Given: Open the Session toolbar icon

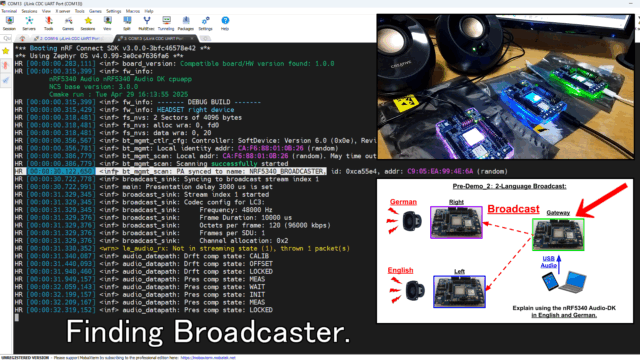Looking at the screenshot, I should click(9, 23).
